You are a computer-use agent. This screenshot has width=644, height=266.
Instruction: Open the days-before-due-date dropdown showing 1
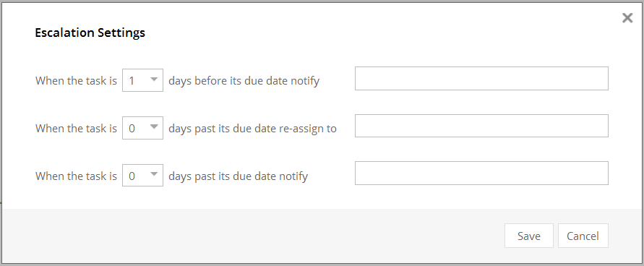pos(142,80)
